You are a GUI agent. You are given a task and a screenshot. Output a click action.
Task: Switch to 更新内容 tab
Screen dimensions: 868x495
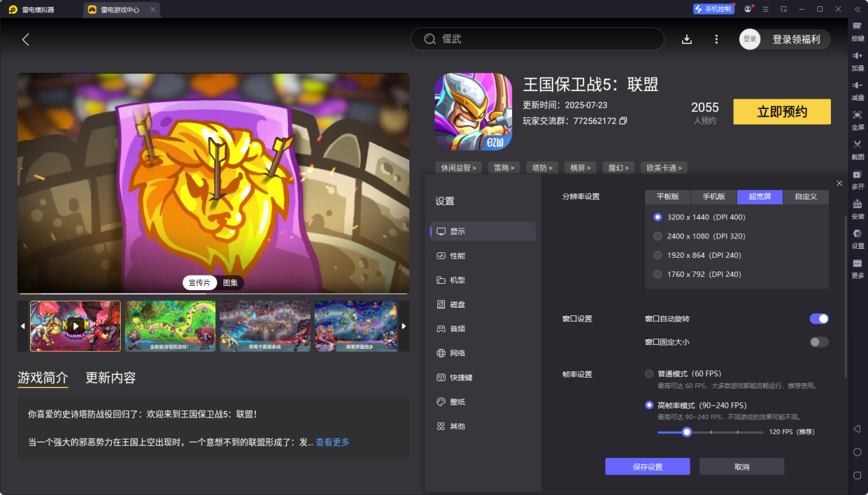click(110, 378)
